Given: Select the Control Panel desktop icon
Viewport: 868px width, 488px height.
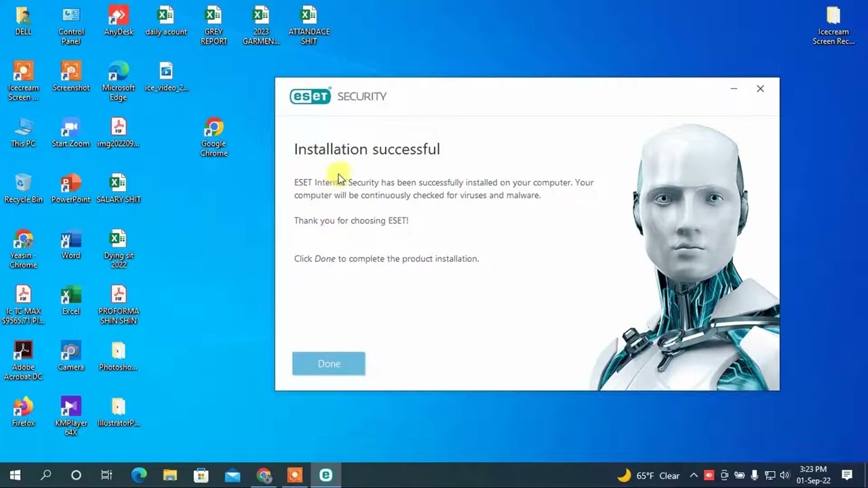Looking at the screenshot, I should pyautogui.click(x=71, y=25).
